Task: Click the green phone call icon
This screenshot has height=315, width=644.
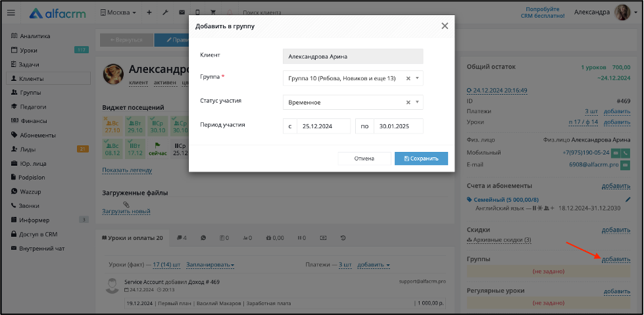Action: [626, 153]
